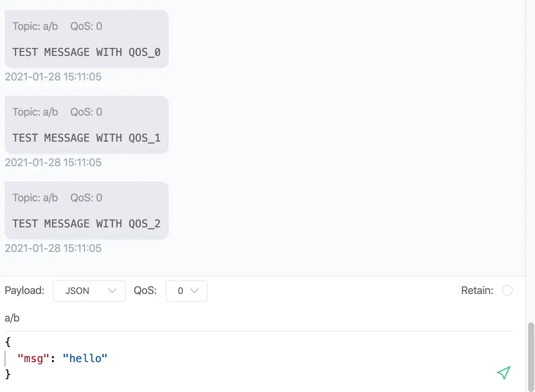
Task: Click the "hello" value in payload editor
Action: (x=85, y=358)
